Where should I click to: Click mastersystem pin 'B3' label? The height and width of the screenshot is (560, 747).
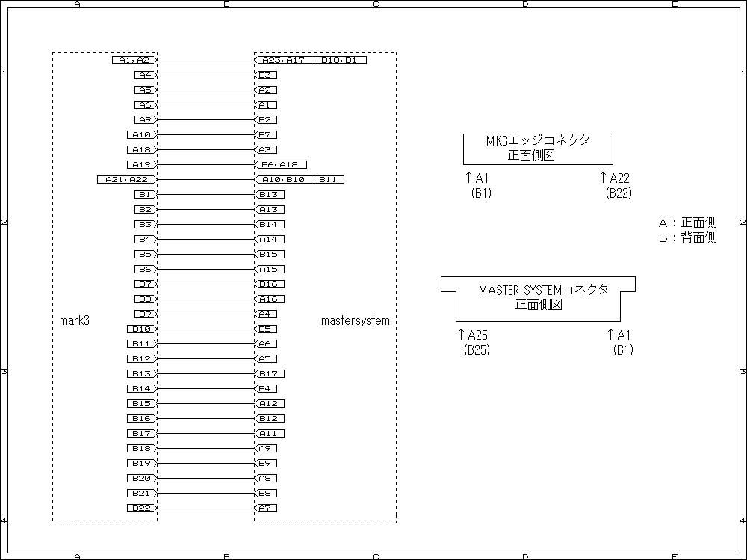(x=265, y=75)
